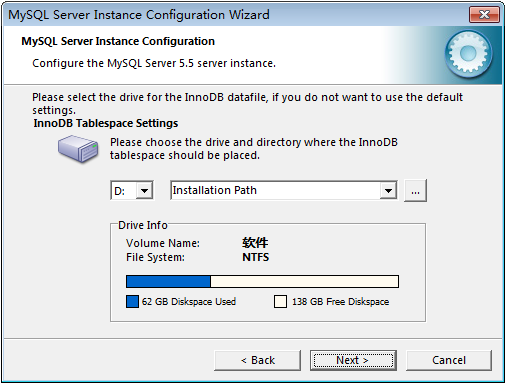Viewport: 506px width, 384px height.
Task: Click the hard drive icon
Action: click(x=78, y=149)
